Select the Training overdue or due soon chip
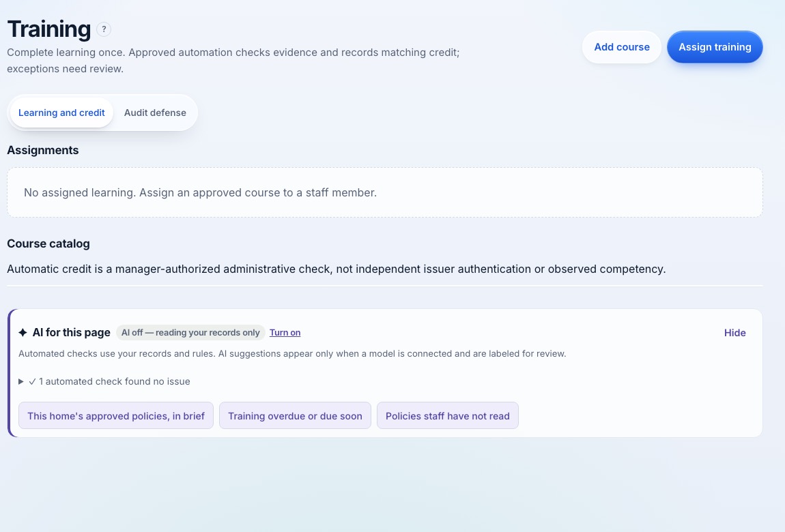The image size is (785, 532). point(296,415)
